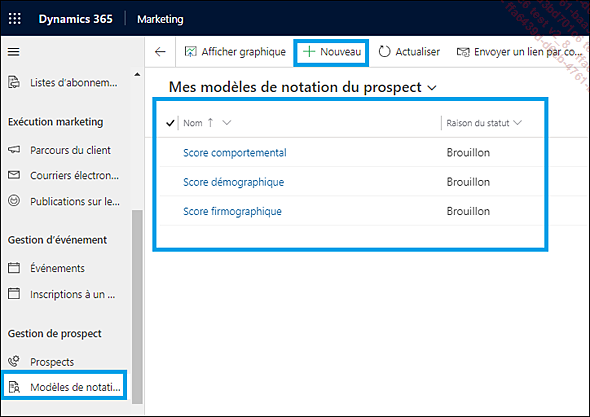Open the Nom column dropdown chevron
This screenshot has height=417, width=590.
point(227,122)
